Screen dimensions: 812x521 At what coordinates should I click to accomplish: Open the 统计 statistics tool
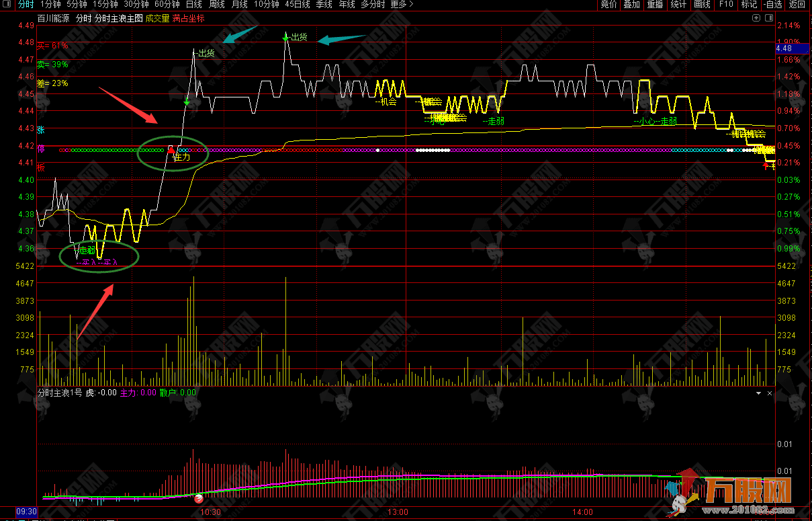(678, 5)
